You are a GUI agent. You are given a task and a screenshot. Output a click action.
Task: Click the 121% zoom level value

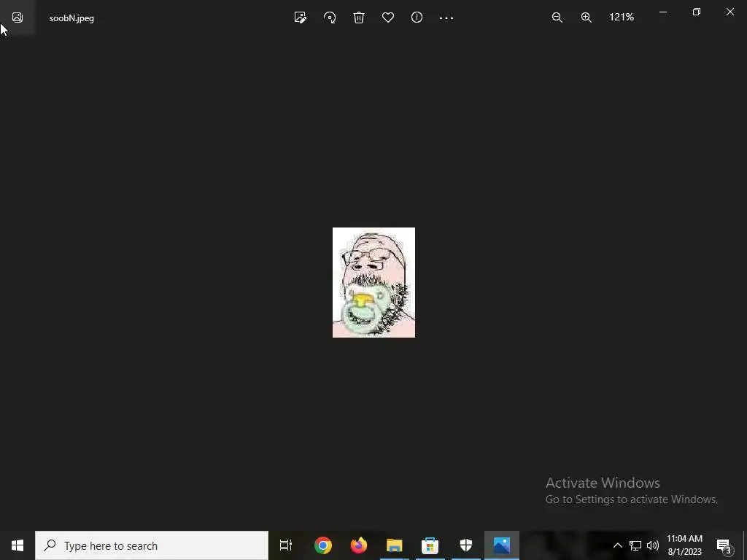click(622, 17)
